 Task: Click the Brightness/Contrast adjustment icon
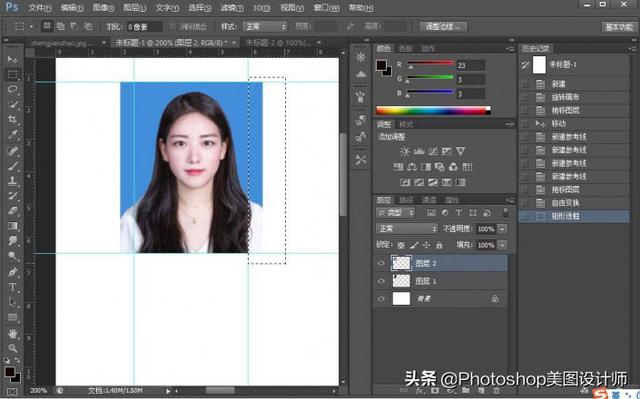coord(404,152)
